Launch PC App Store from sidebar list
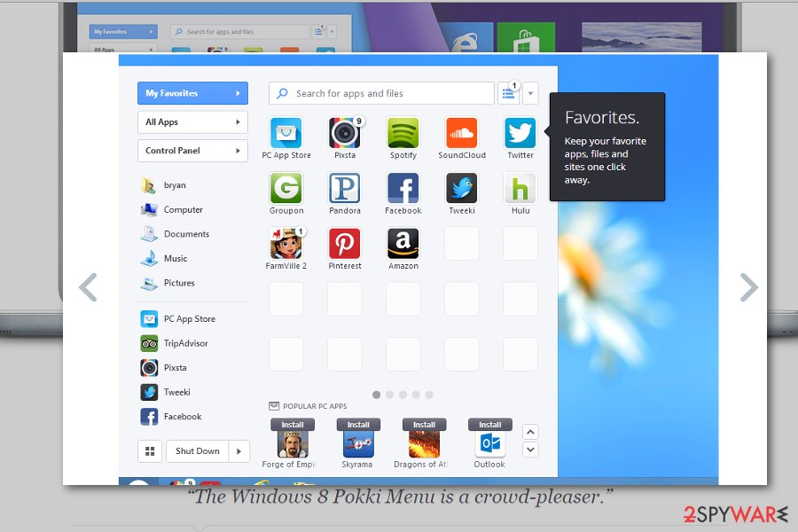The height and width of the screenshot is (532, 798). 177,318
